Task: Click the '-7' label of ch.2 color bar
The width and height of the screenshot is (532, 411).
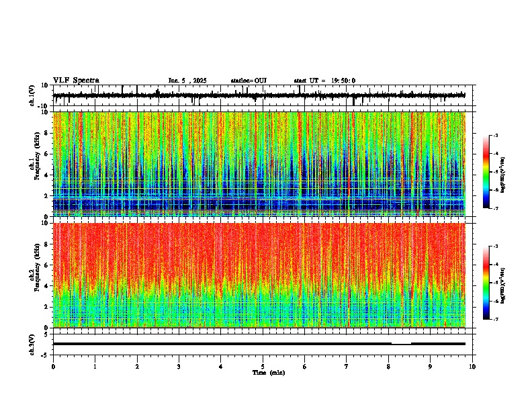Action: coord(495,319)
